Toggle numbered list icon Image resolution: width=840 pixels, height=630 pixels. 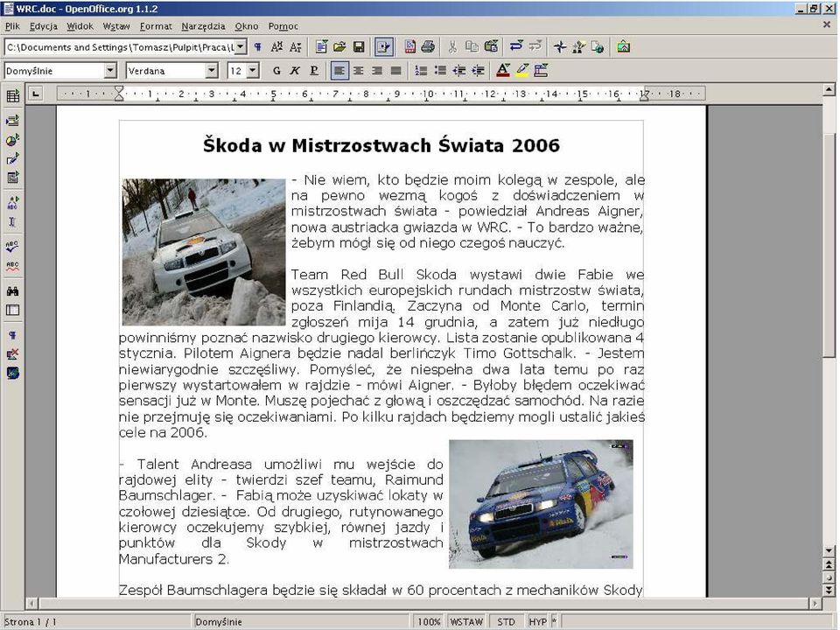421,71
